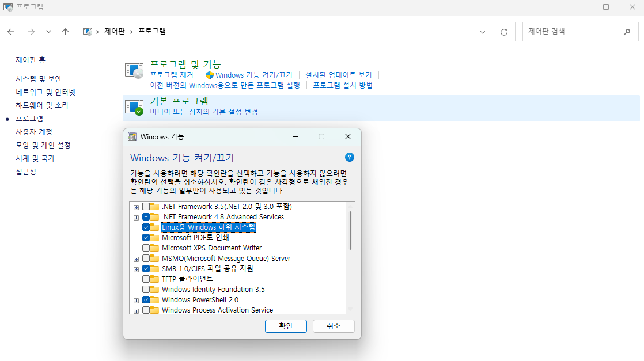Go forward with the forward arrow
Image resolution: width=644 pixels, height=361 pixels.
pos(31,32)
